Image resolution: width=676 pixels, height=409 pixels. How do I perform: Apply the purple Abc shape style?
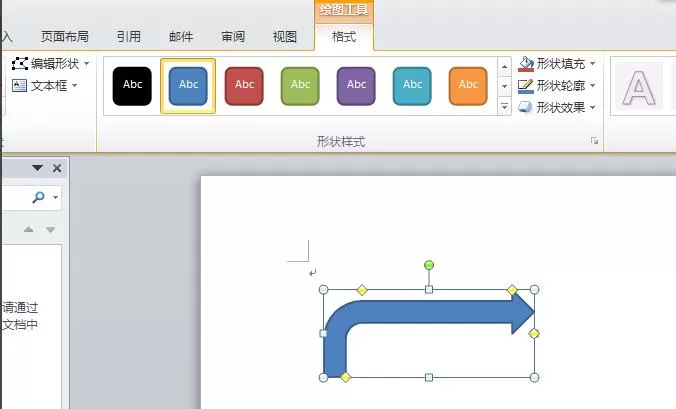356,86
